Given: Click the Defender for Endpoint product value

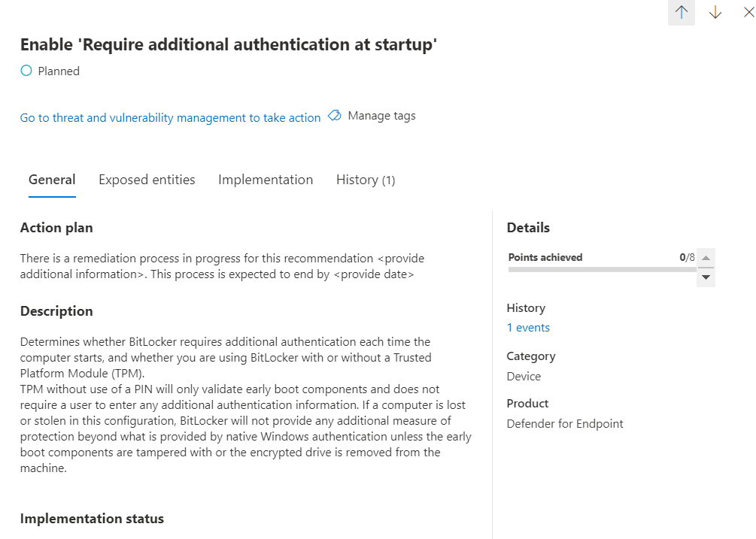Looking at the screenshot, I should (x=565, y=423).
